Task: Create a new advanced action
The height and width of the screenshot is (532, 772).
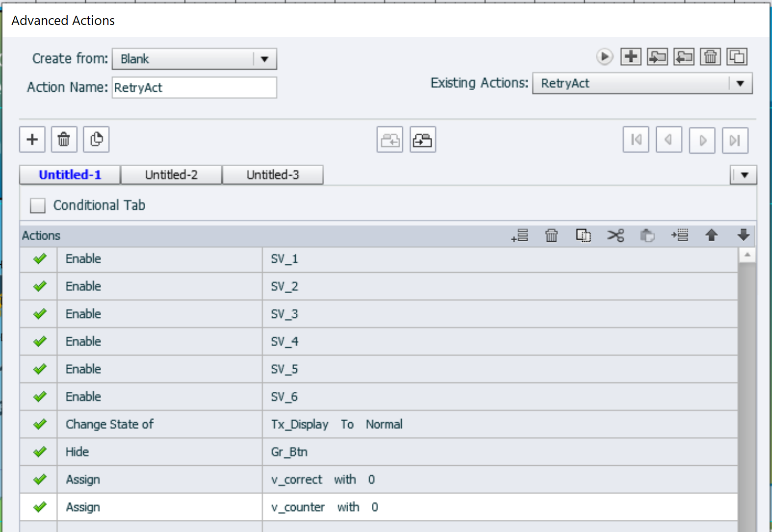Action: 631,57
